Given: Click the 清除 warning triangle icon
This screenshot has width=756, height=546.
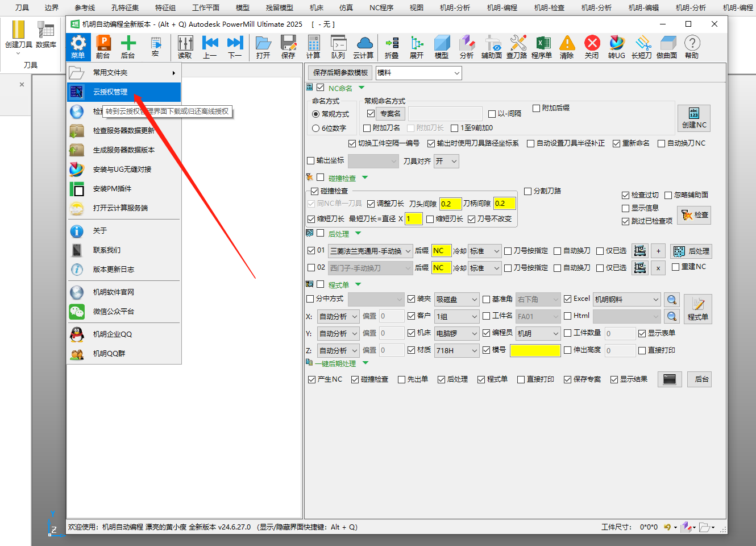Looking at the screenshot, I should [567, 47].
